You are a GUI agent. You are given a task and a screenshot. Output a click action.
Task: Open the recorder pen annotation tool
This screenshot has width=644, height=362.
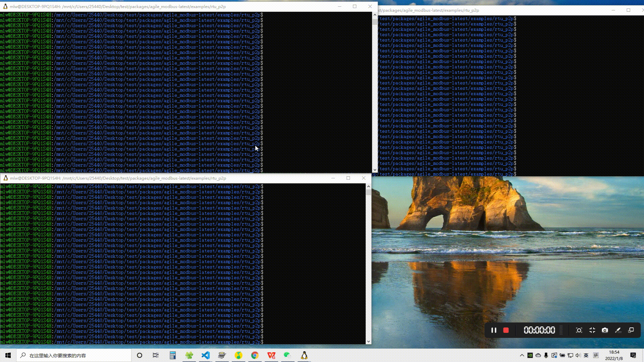(x=618, y=330)
